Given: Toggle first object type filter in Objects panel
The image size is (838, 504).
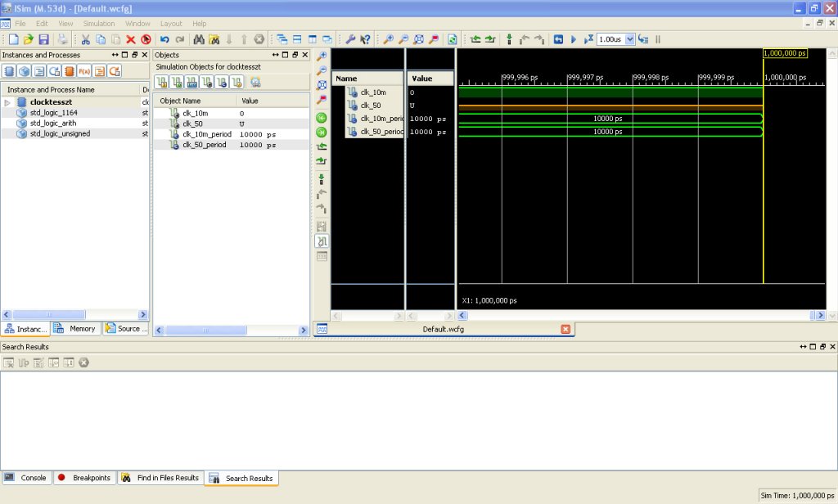Looking at the screenshot, I should (x=161, y=82).
